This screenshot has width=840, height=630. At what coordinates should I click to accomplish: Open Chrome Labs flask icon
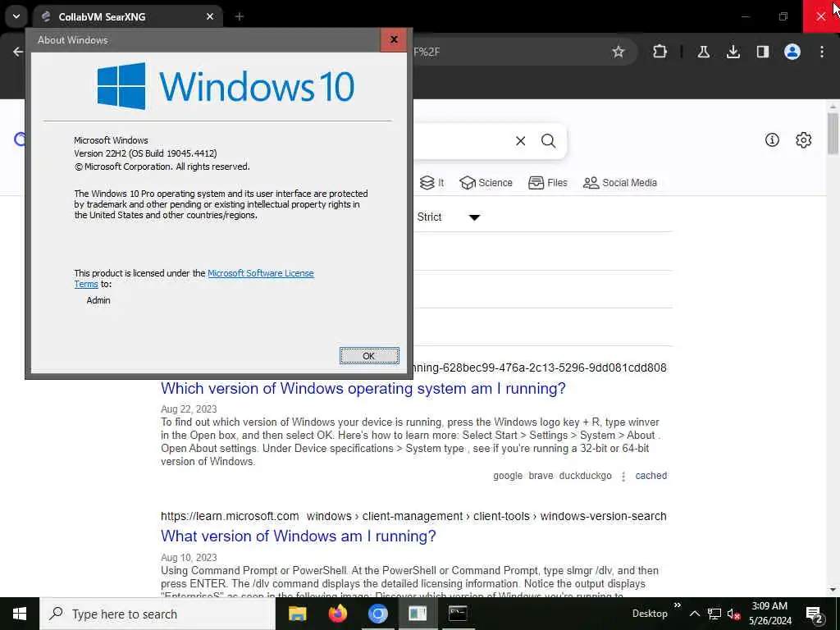tap(703, 52)
